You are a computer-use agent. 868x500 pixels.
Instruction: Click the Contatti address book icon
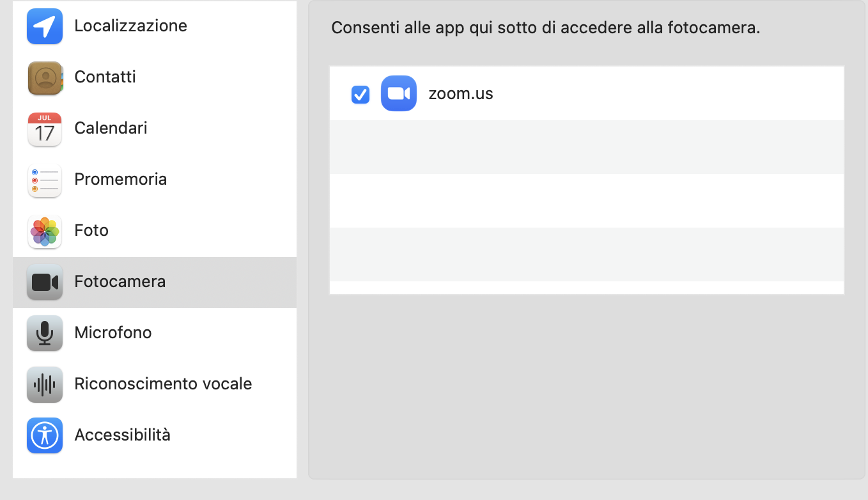(45, 78)
